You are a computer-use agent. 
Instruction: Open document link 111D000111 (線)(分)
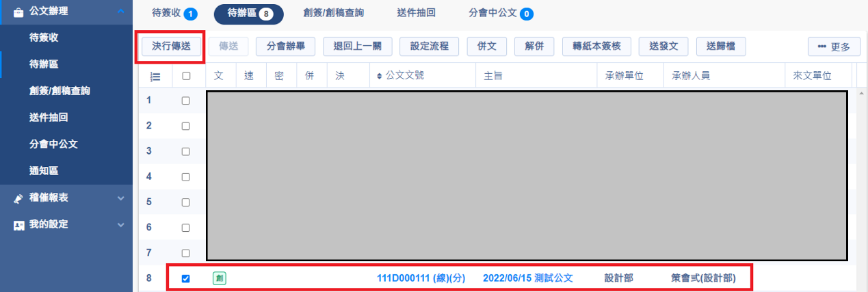click(x=421, y=278)
